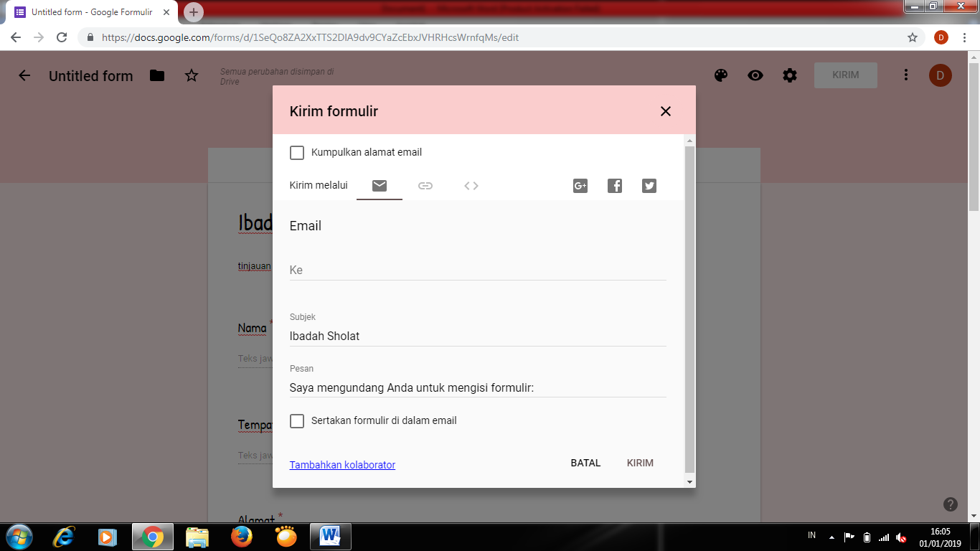Image resolution: width=980 pixels, height=551 pixels.
Task: Click the dialog's vertical scrollbar
Action: 689,309
